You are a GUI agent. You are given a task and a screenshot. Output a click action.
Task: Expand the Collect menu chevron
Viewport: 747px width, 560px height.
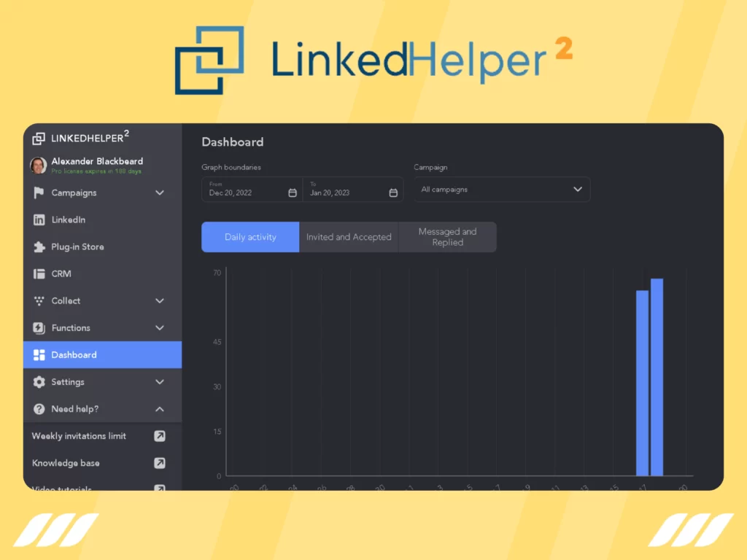click(160, 301)
